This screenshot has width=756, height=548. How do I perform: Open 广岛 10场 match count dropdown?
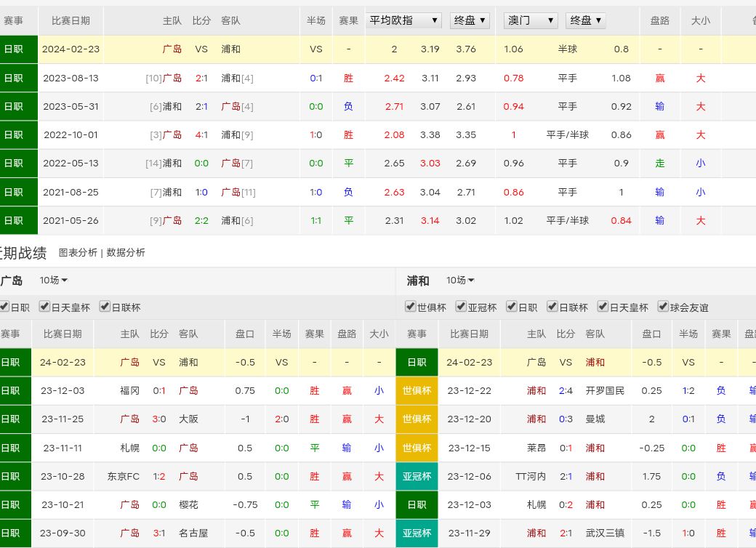54,281
